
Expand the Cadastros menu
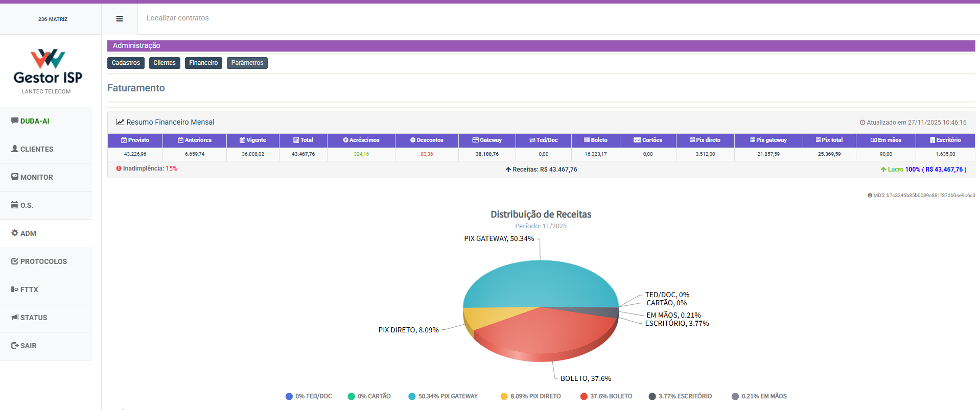coord(126,63)
